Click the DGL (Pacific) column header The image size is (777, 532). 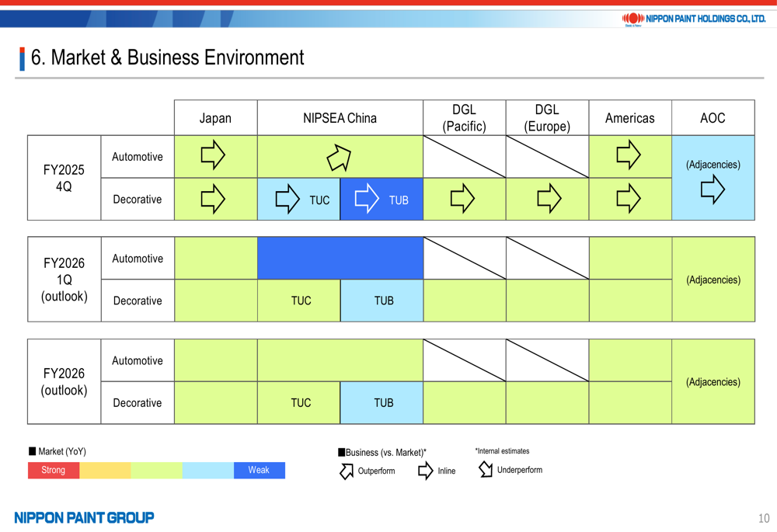pos(465,118)
